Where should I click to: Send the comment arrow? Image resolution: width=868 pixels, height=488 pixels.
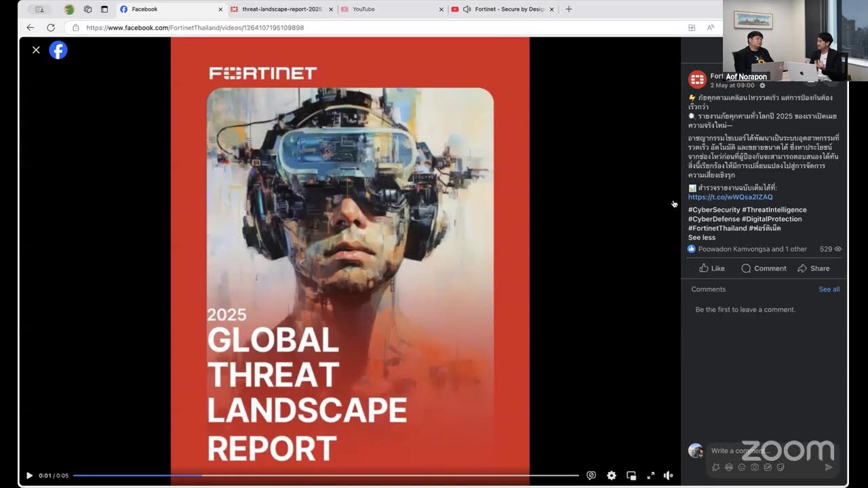click(x=829, y=467)
